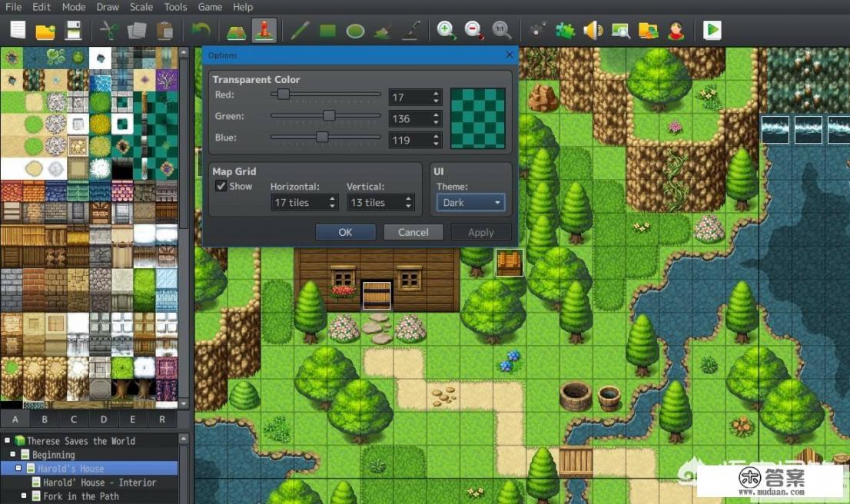
Task: Open the File menu
Action: tap(14, 7)
